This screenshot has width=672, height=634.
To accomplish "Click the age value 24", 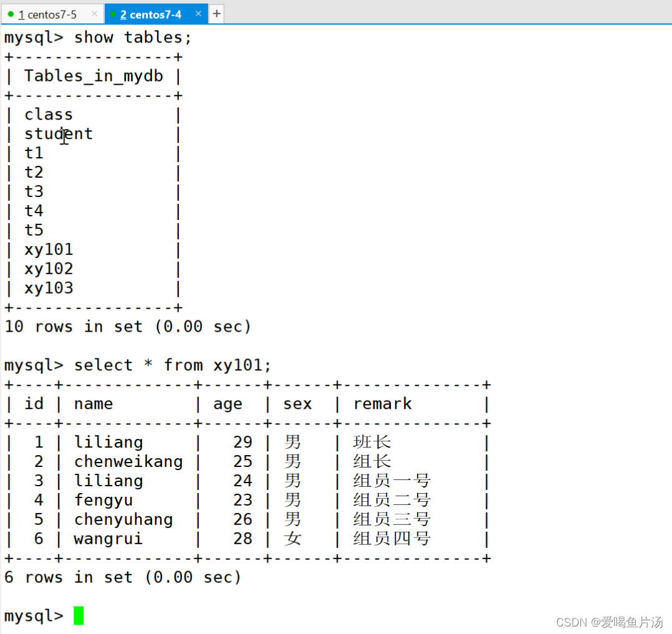I will (242, 481).
